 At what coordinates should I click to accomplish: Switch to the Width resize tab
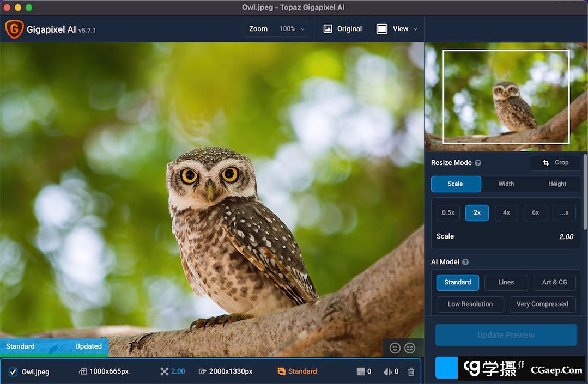506,184
